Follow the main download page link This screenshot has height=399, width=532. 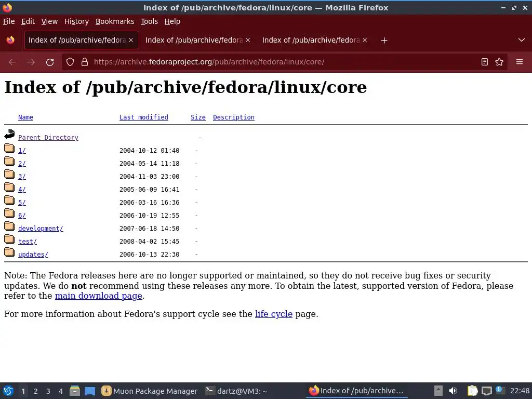(x=98, y=296)
